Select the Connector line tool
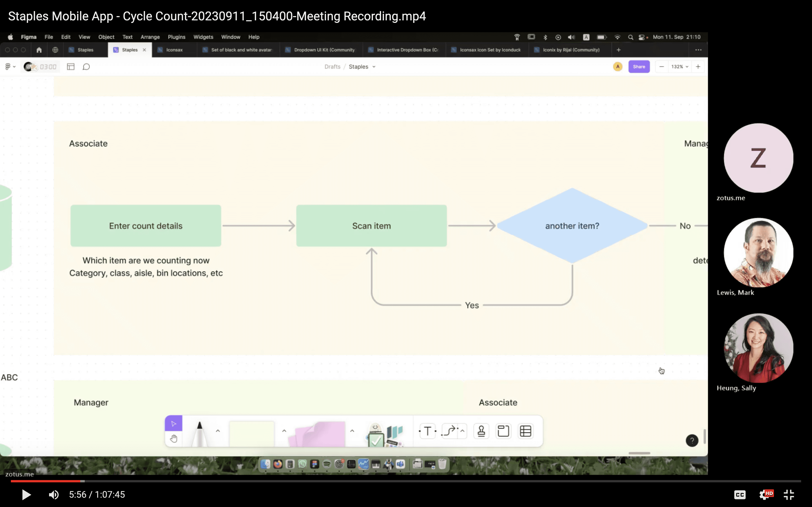The width and height of the screenshot is (812, 507). coord(450,431)
